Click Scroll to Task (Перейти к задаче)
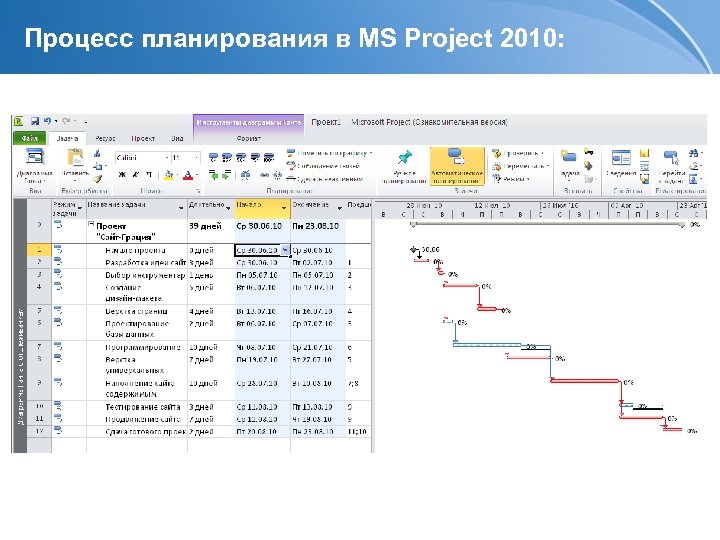Screen dimensions: 720x540 point(671,167)
